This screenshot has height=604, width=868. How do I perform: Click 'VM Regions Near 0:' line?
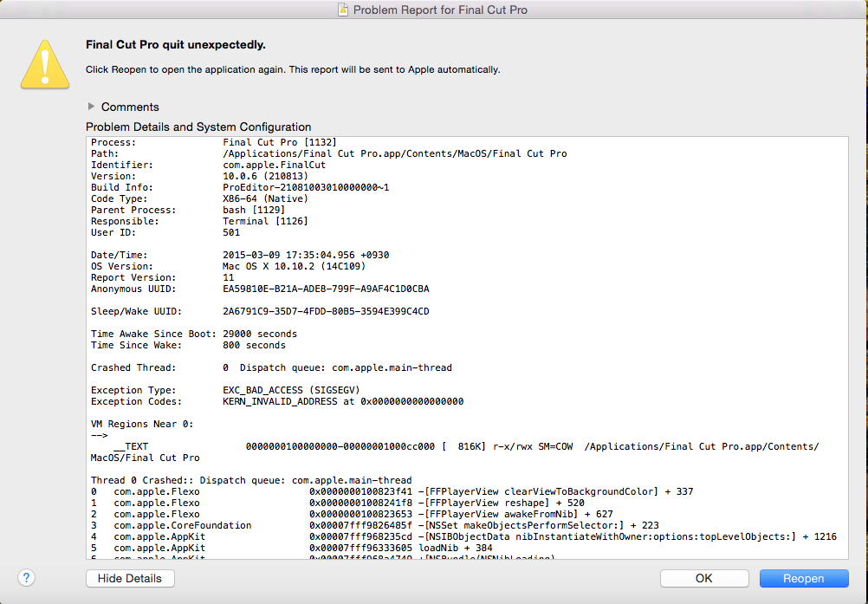[x=142, y=424]
